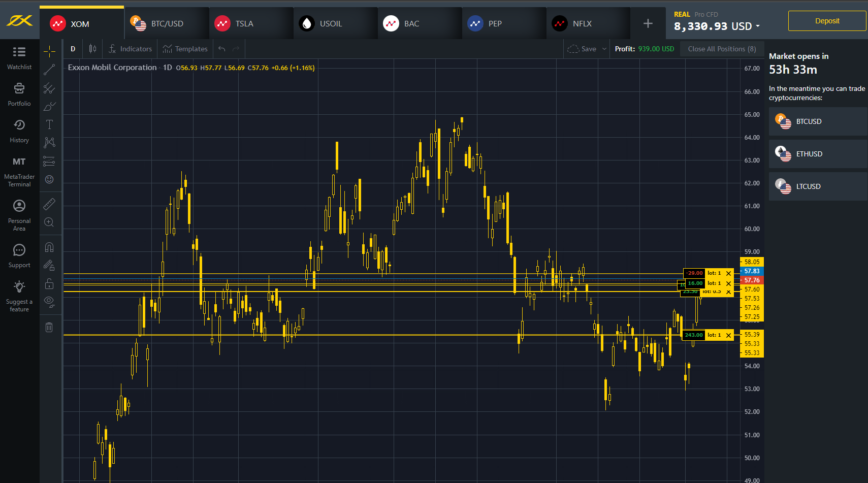Open the prediction and measurement tools
The image size is (868, 483).
[49, 161]
